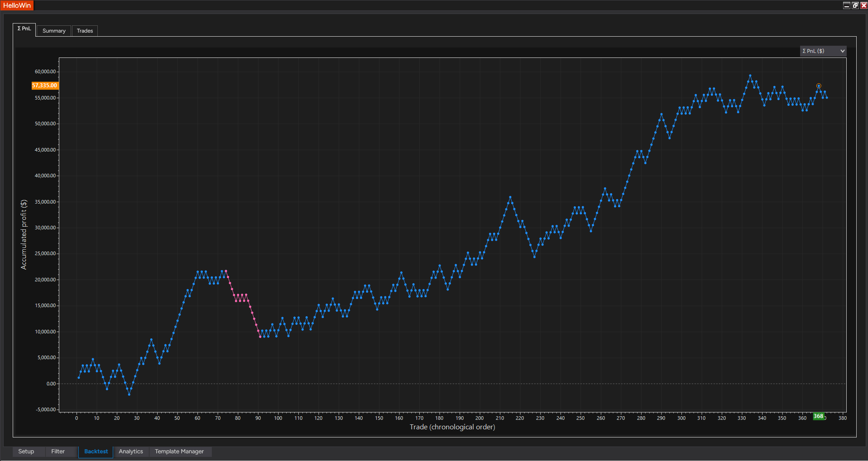868x461 pixels.
Task: Click the 200 x-axis tick label
Action: coord(480,418)
